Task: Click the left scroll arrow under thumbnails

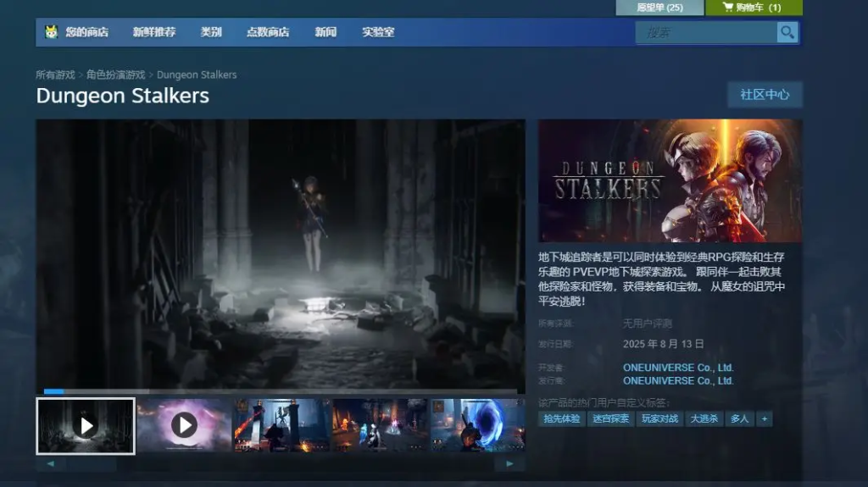Action: coord(50,464)
